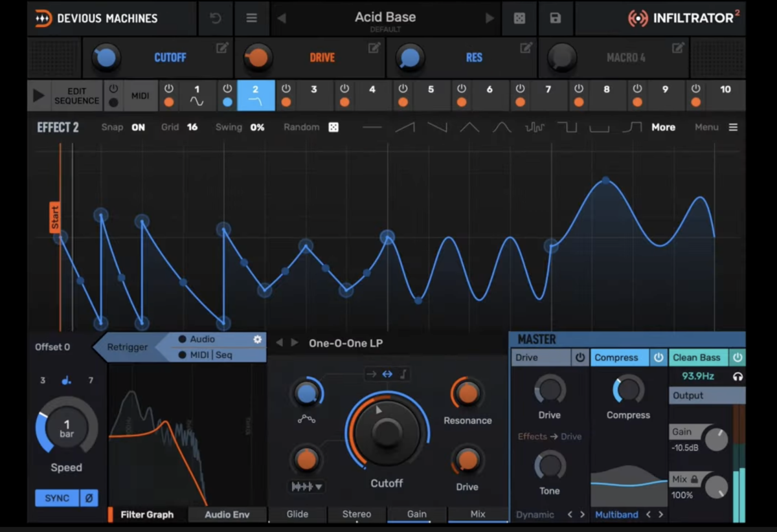
Task: Click previous arrow beside Dynamic
Action: click(x=570, y=515)
